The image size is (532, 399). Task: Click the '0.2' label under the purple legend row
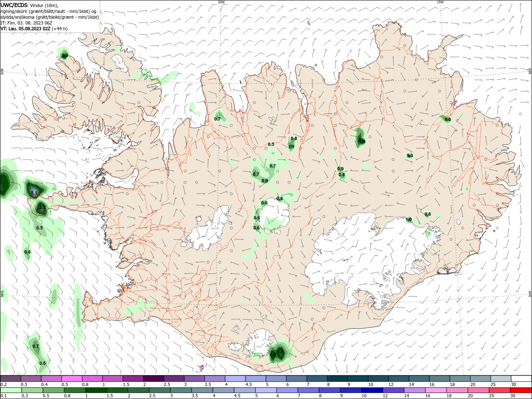[4, 384]
